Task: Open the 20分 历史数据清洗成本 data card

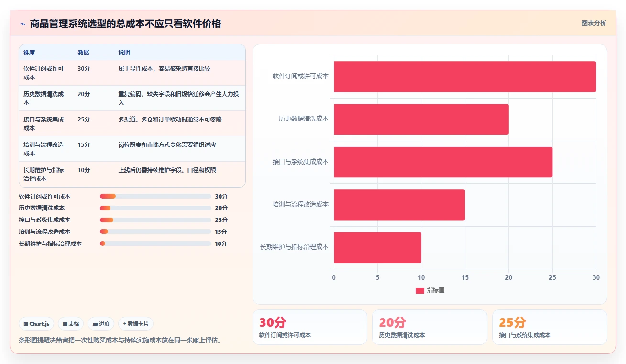Action: 429,327
